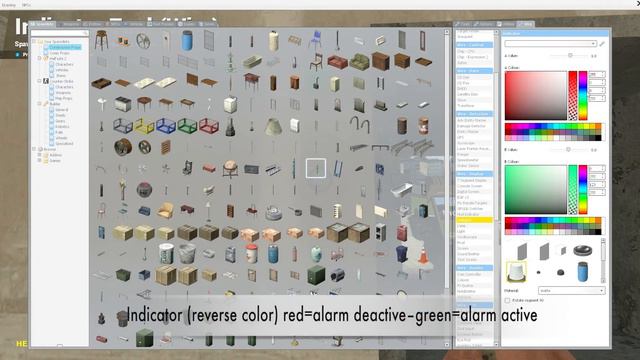
Task: Open the Utilities tab in tool panel
Action: (507, 24)
